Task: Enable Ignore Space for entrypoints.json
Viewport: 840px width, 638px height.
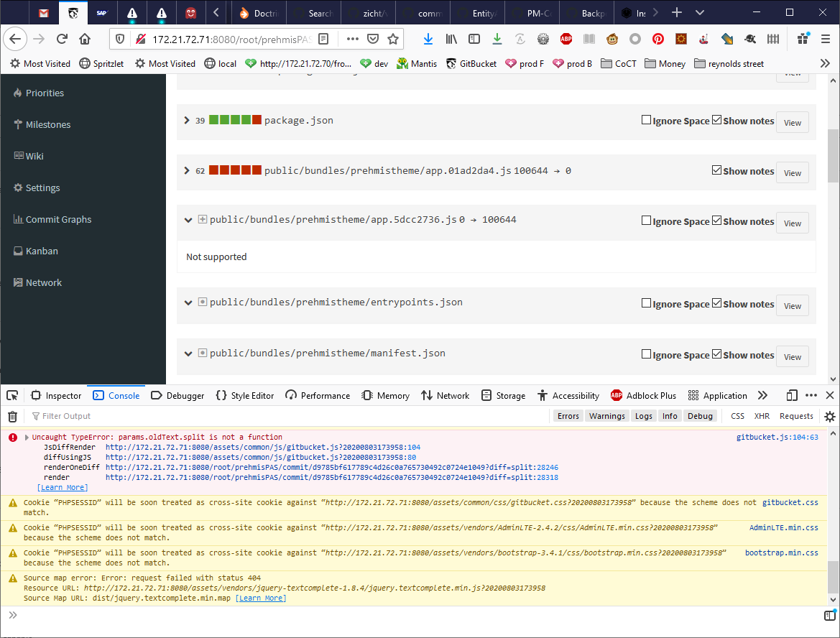Action: [646, 303]
